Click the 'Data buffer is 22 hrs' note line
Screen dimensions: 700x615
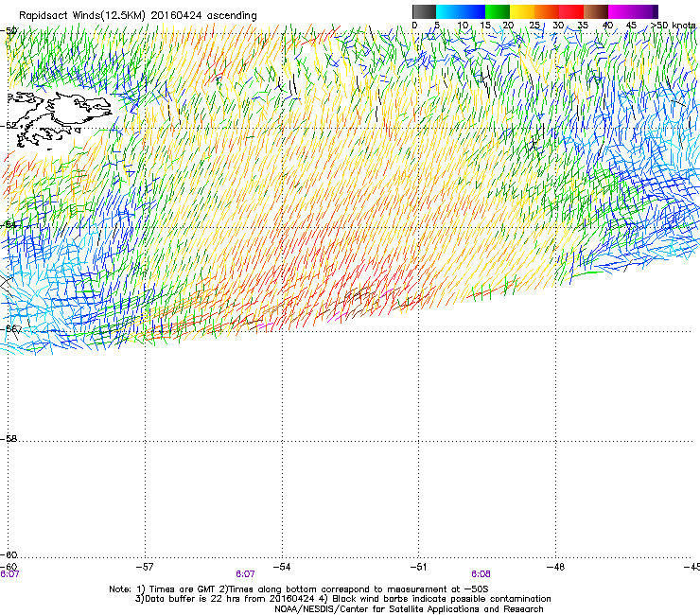pos(342,599)
